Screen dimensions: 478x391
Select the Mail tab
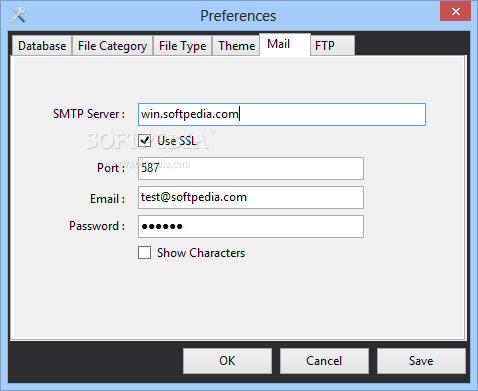pos(285,44)
